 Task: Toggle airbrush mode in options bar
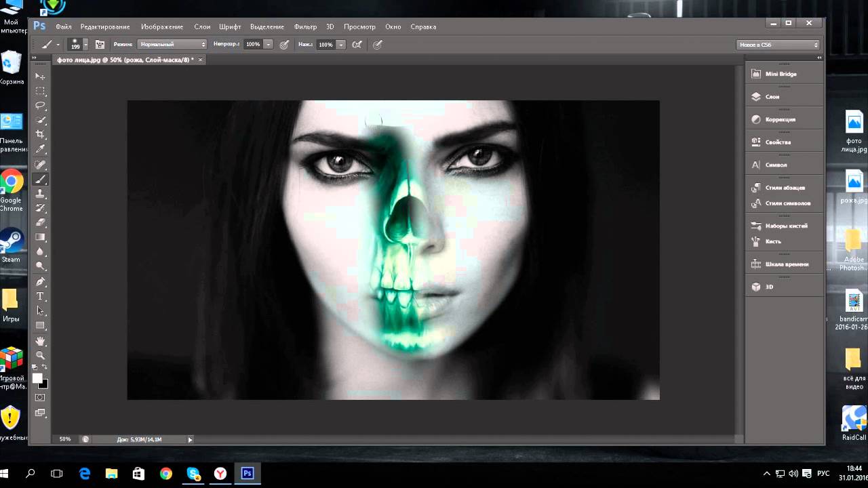357,45
